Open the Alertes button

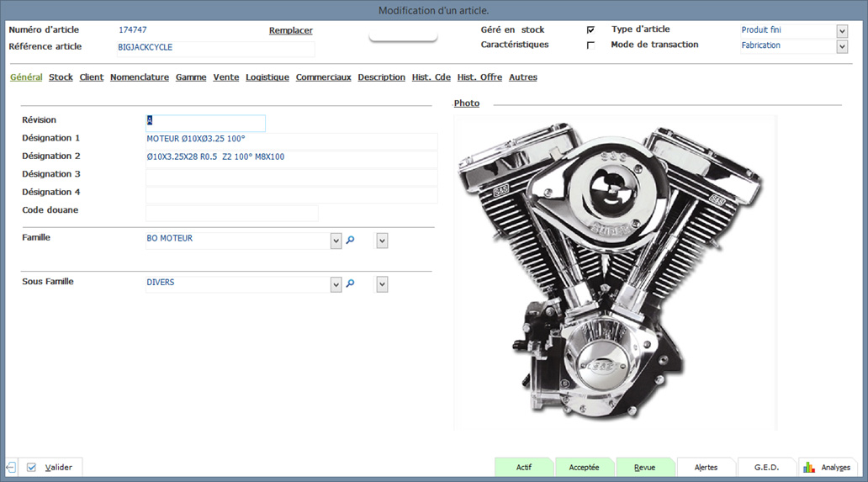[x=706, y=467]
